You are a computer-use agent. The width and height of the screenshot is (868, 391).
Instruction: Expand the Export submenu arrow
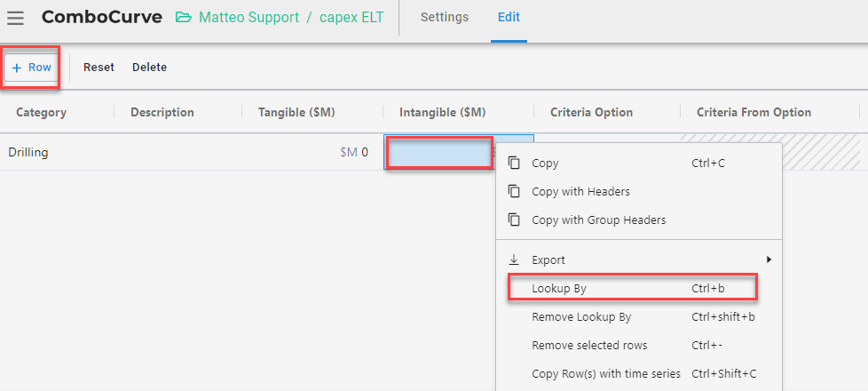coord(769,259)
